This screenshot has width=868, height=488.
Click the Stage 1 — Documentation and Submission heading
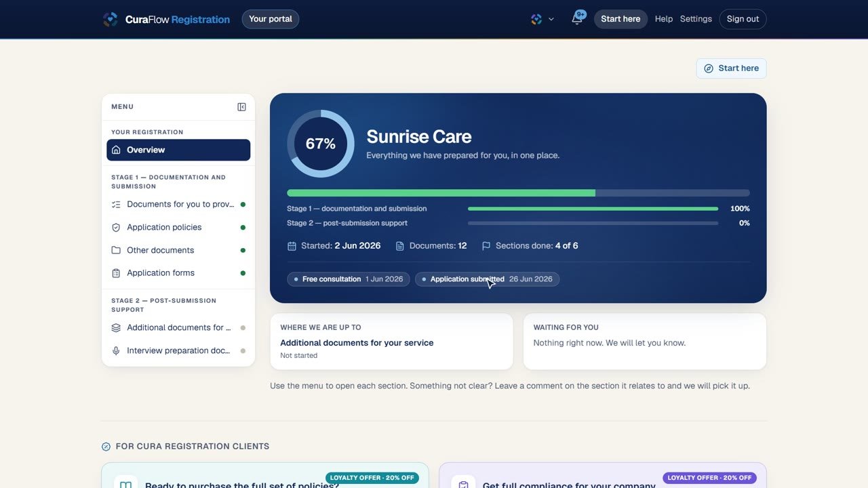[x=169, y=182]
